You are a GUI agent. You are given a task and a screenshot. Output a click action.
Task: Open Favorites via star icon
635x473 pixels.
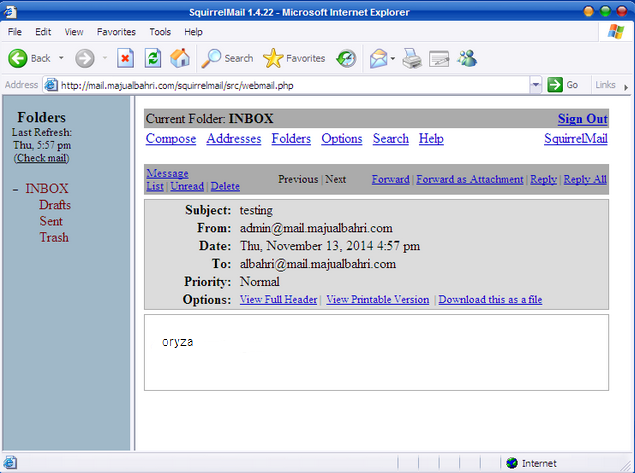(x=273, y=58)
